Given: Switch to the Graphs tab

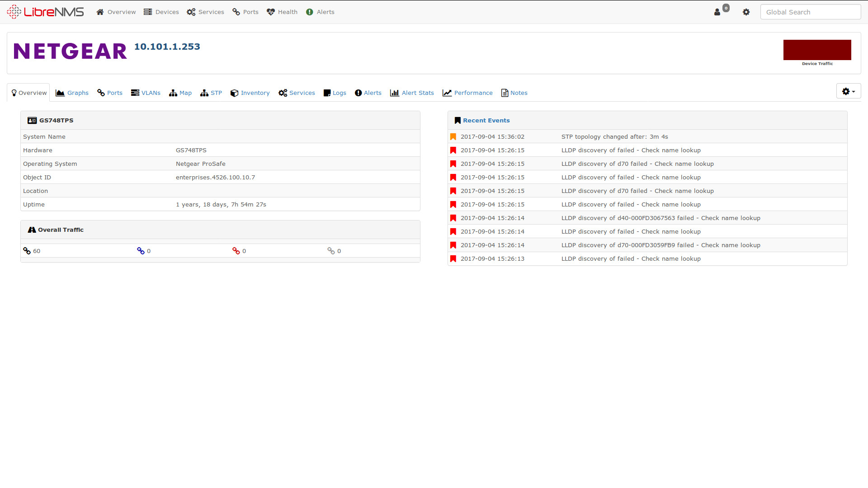Looking at the screenshot, I should pyautogui.click(x=72, y=93).
